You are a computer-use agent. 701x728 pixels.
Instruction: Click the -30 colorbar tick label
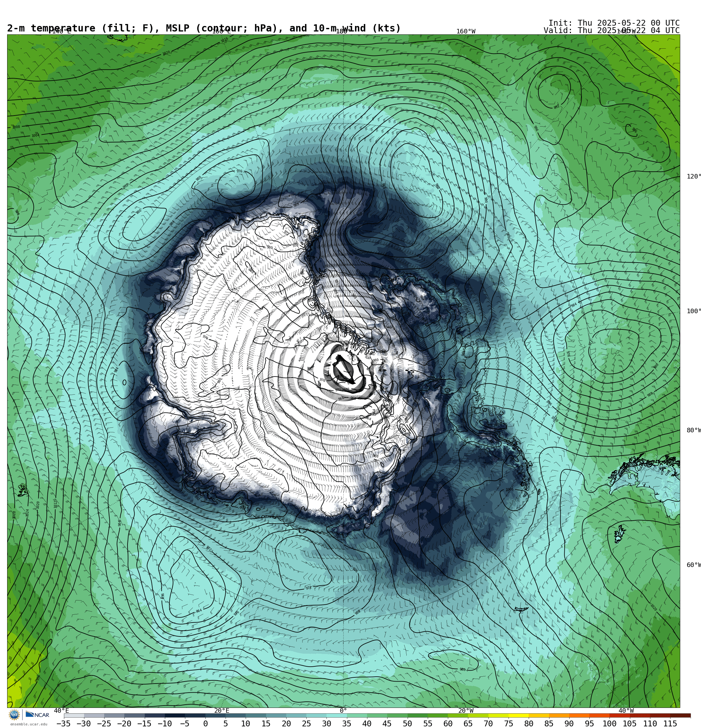tap(84, 723)
